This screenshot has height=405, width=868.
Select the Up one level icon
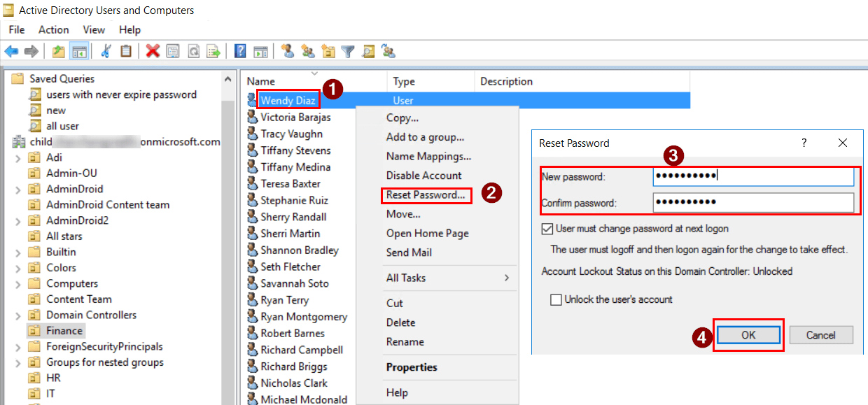[x=59, y=50]
